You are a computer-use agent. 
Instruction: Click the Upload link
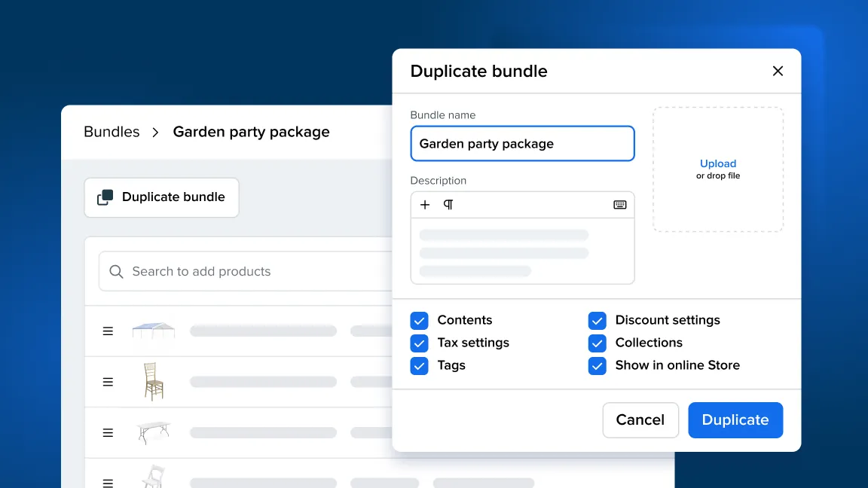coord(718,163)
